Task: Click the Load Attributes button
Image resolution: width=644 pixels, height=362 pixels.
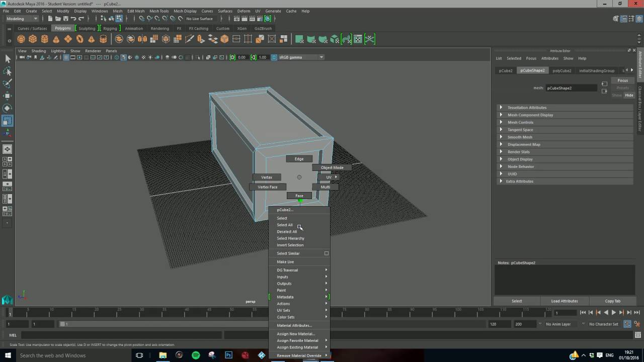Action: [565, 301]
